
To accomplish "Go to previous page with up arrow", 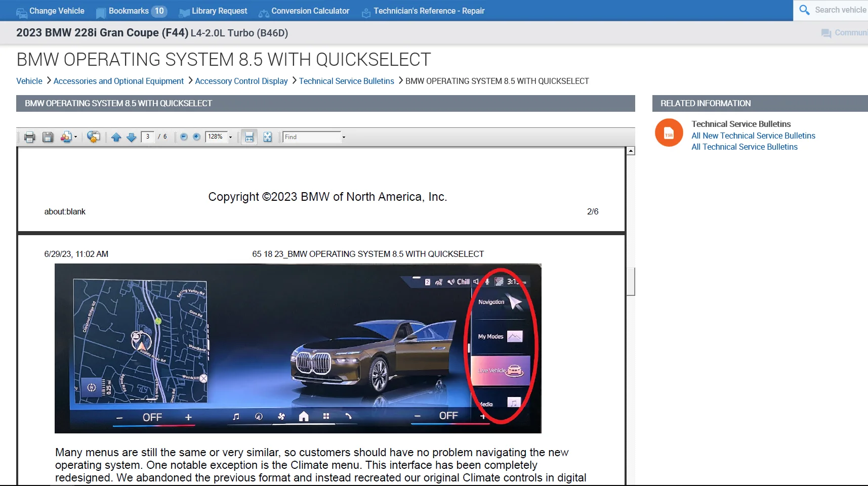I will pos(116,137).
